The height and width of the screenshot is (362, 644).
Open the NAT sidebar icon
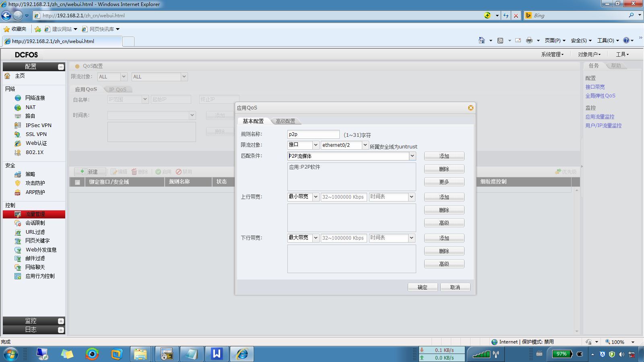coord(18,107)
